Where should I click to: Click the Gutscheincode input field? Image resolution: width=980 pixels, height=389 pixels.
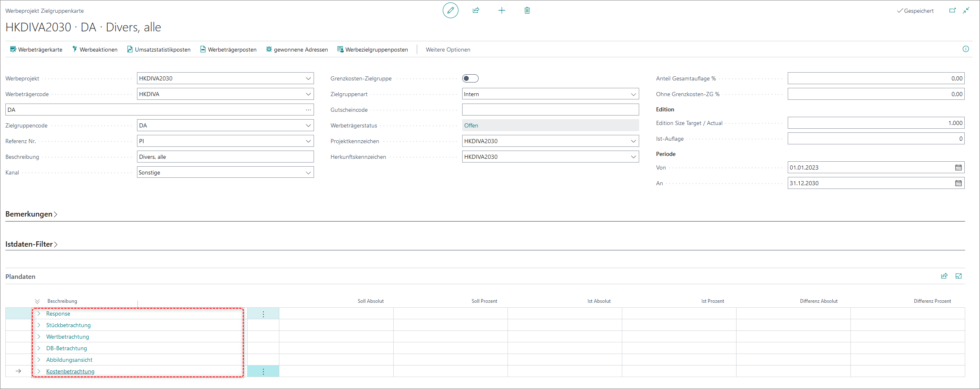coord(550,110)
